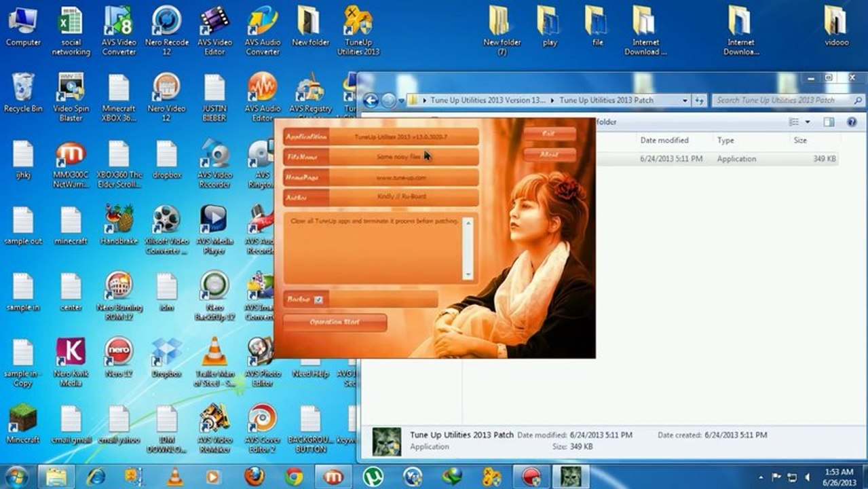Screen dimensions: 868x489
Task: Open VLC media player from taskbar
Action: (175, 477)
